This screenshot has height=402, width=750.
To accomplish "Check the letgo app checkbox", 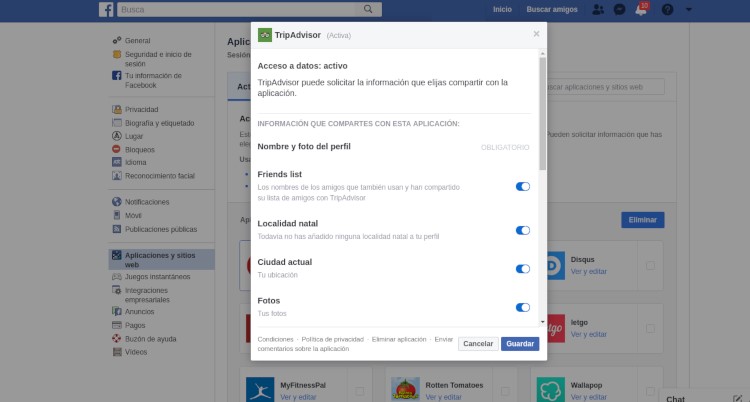I will point(650,328).
